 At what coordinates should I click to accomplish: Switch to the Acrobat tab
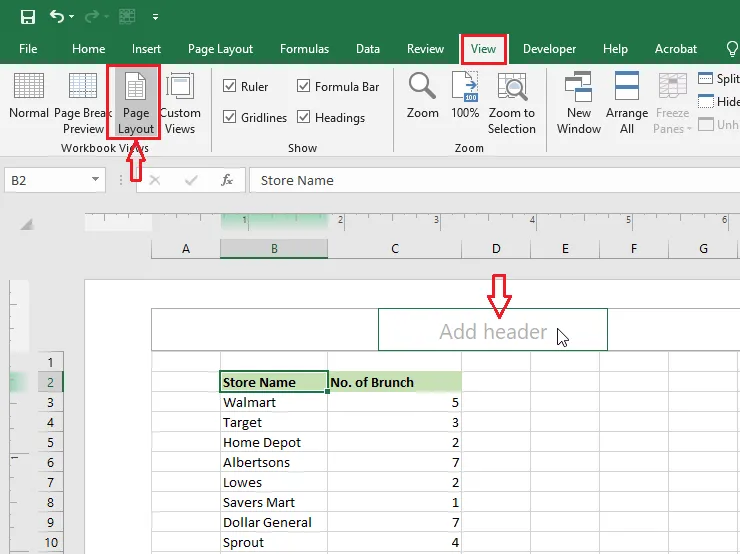pos(675,49)
